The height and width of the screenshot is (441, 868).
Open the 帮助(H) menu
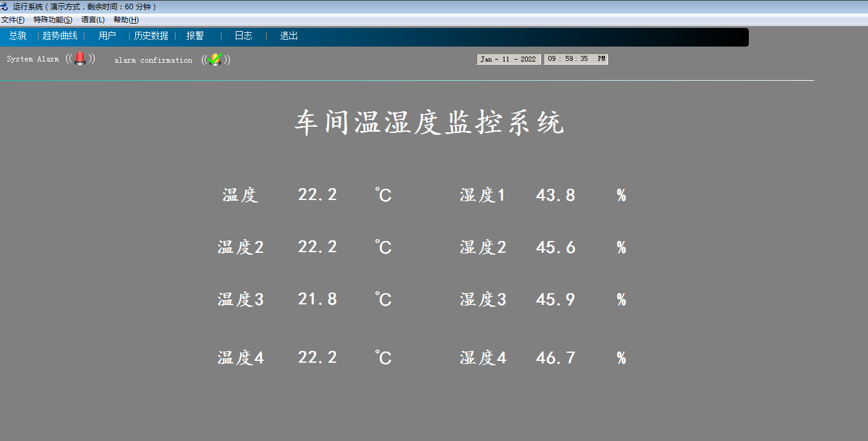pyautogui.click(x=126, y=20)
